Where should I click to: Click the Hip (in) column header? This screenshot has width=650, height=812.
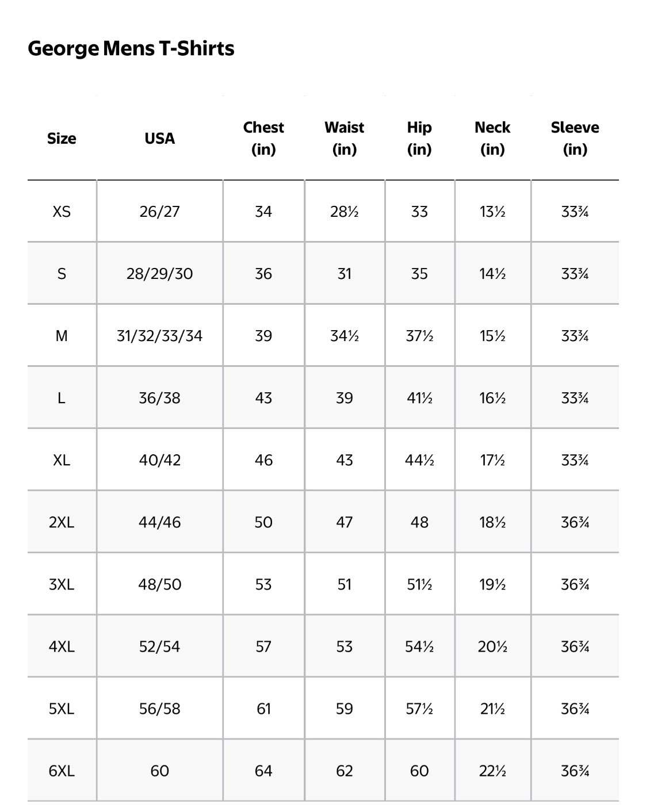point(419,138)
